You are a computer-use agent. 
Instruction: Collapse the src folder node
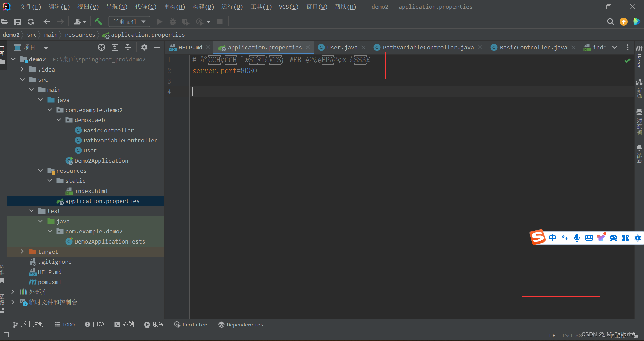click(x=22, y=80)
